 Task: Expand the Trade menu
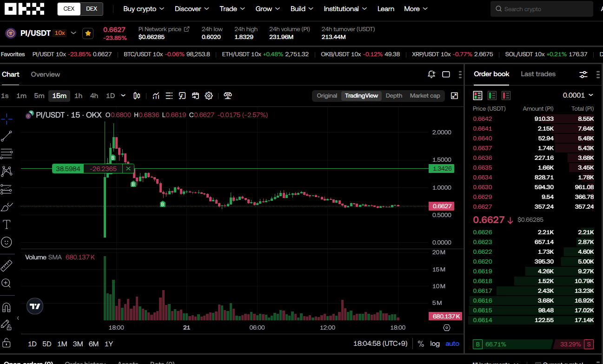pos(232,9)
